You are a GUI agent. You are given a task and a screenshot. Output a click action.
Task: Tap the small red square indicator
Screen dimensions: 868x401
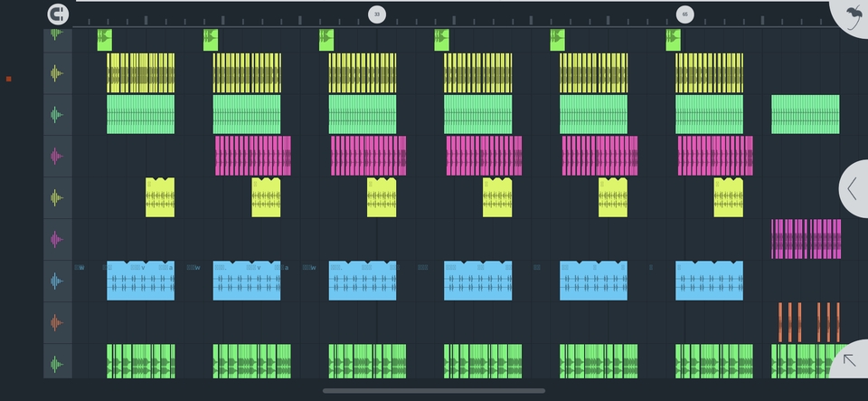pos(9,79)
